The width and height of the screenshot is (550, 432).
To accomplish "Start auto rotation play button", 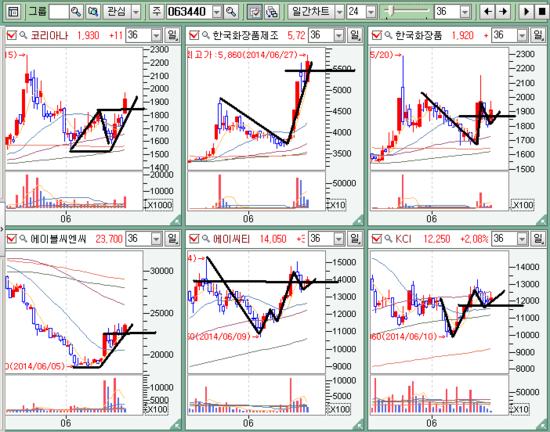I will pos(526,12).
